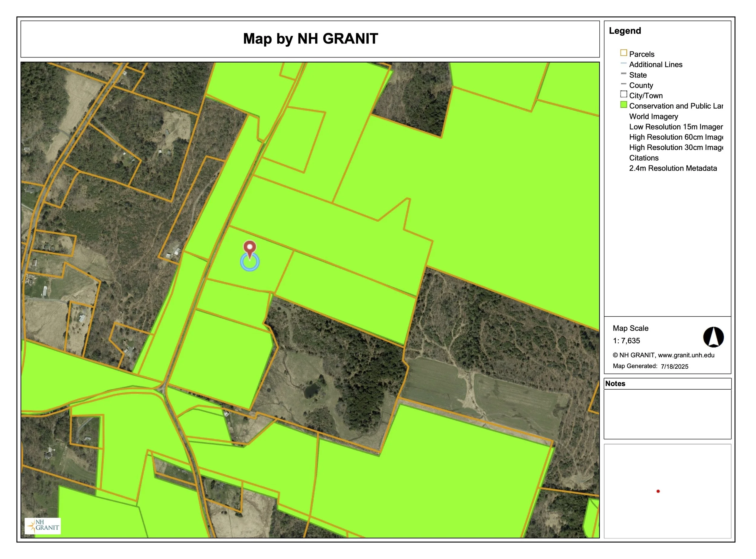
Task: Click the Parcels legend symbol
Action: [x=624, y=53]
